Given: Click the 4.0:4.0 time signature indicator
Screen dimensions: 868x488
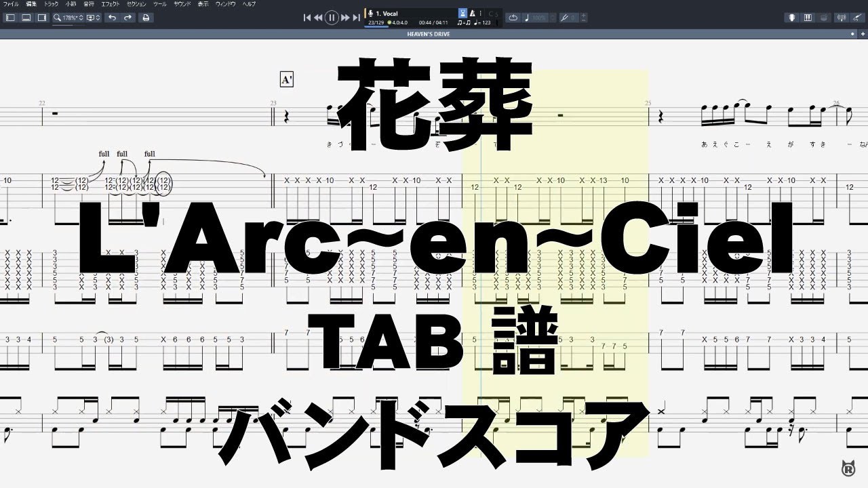Looking at the screenshot, I should coord(397,23).
